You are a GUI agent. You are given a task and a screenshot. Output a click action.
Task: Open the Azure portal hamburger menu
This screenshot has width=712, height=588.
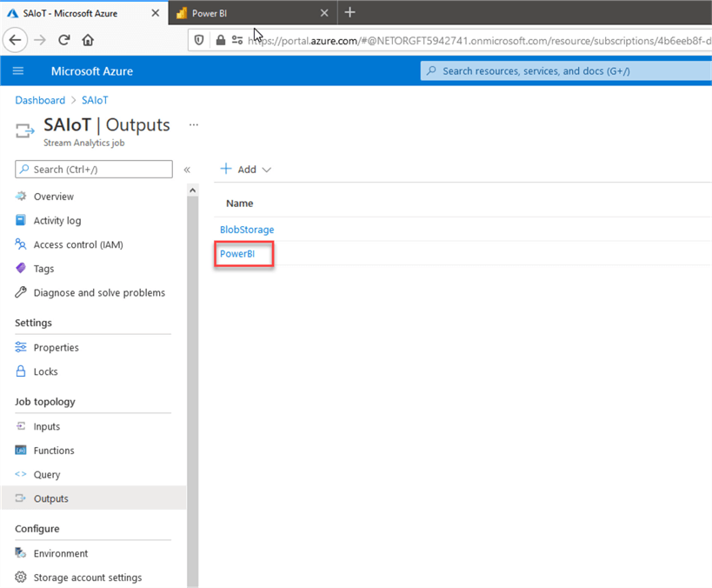(18, 70)
